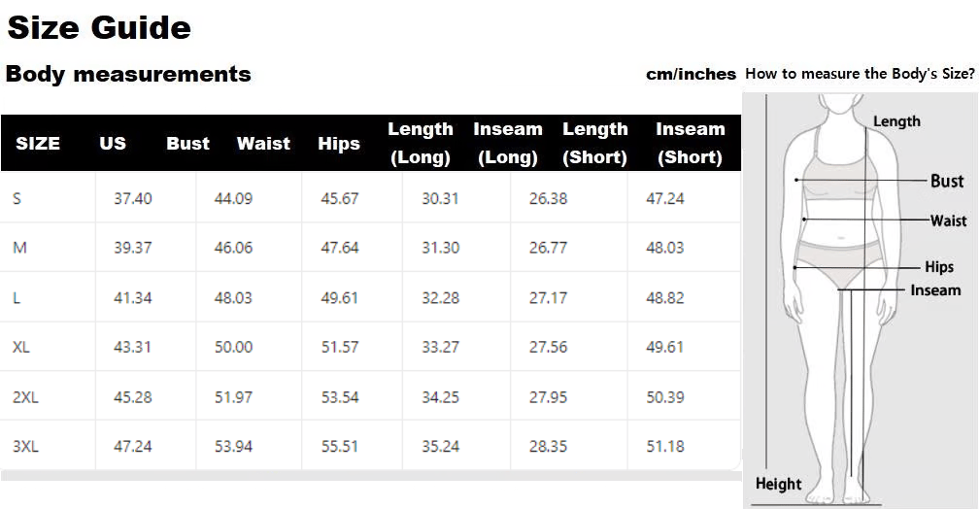The height and width of the screenshot is (509, 980).
Task: Click the horizontal scrollbar under the table
Action: coord(369,475)
